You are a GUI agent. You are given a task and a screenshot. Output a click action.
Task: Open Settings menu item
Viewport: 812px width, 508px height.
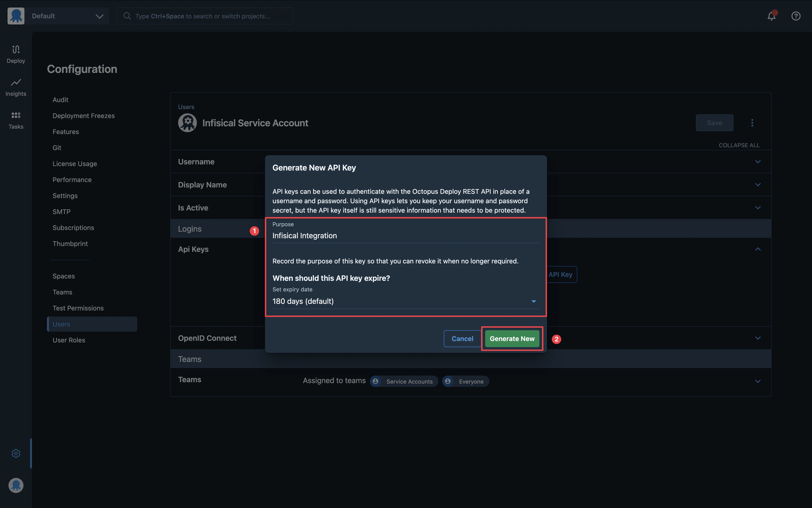pyautogui.click(x=65, y=195)
